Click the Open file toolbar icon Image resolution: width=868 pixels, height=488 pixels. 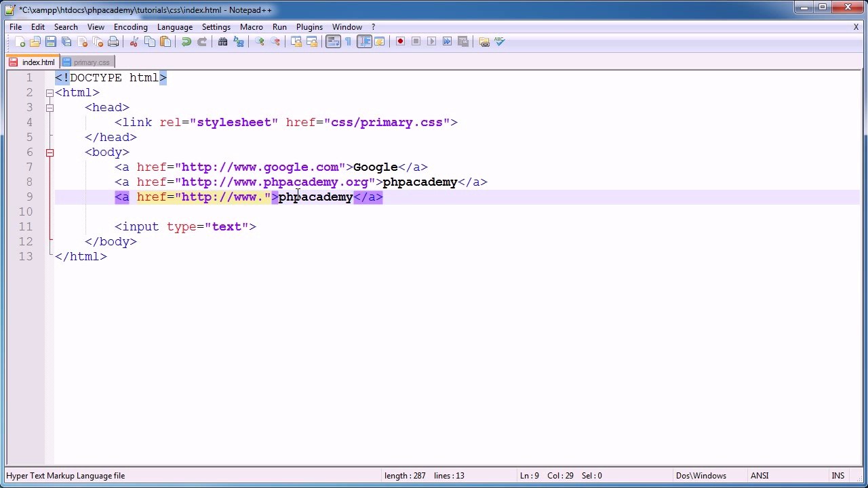[x=35, y=42]
